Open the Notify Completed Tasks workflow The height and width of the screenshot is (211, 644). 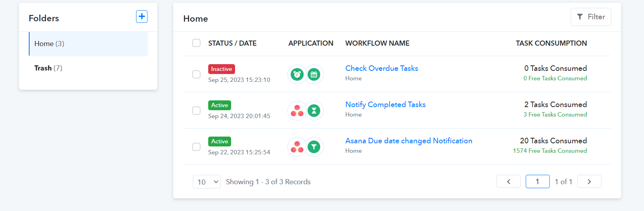coord(385,104)
